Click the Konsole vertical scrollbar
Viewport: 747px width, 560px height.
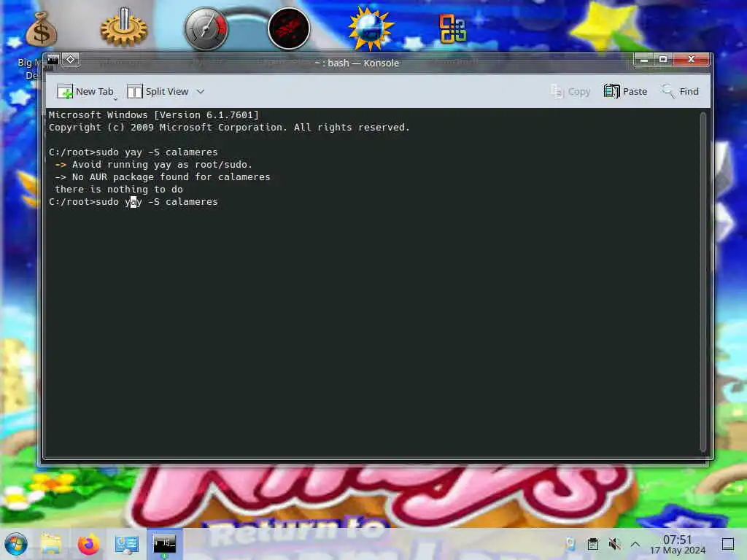[x=703, y=282]
